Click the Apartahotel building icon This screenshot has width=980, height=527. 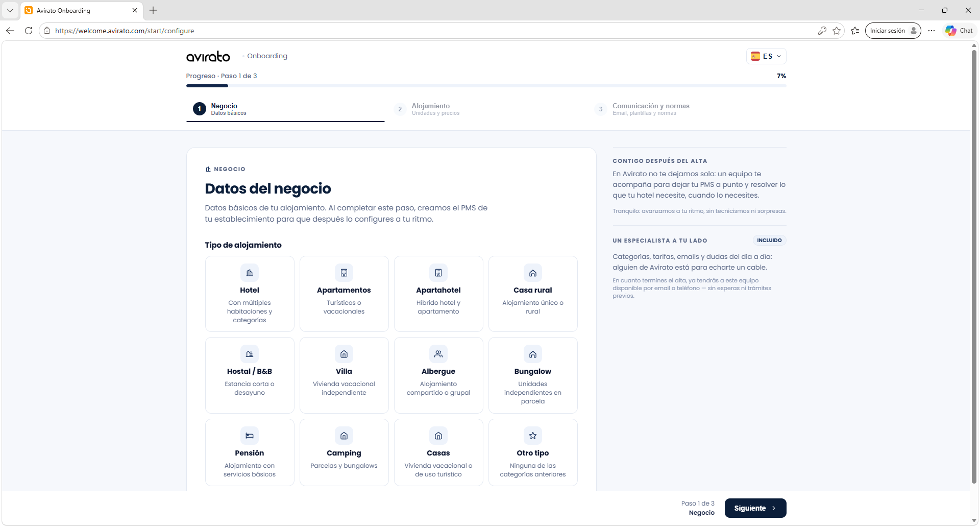(x=438, y=273)
